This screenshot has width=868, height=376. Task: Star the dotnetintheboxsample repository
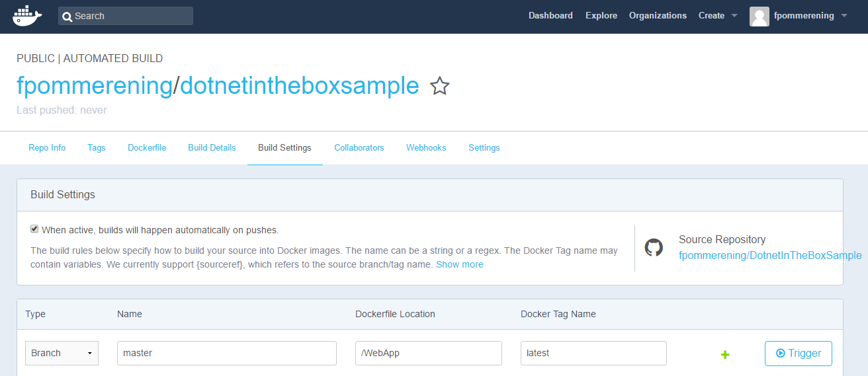[439, 86]
